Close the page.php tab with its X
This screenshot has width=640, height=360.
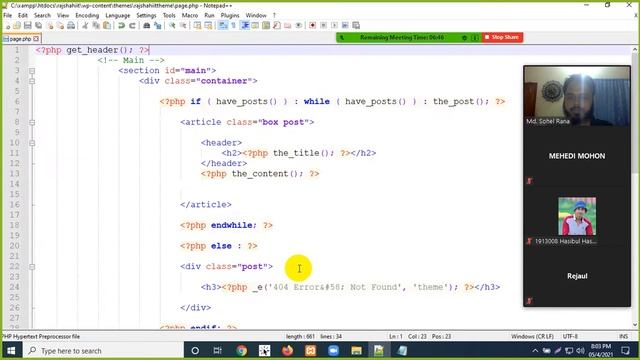pyautogui.click(x=36, y=39)
